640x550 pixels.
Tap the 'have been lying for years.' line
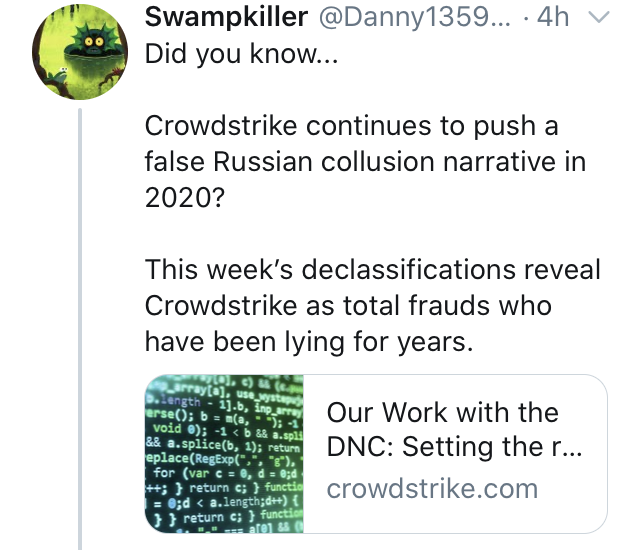click(307, 341)
